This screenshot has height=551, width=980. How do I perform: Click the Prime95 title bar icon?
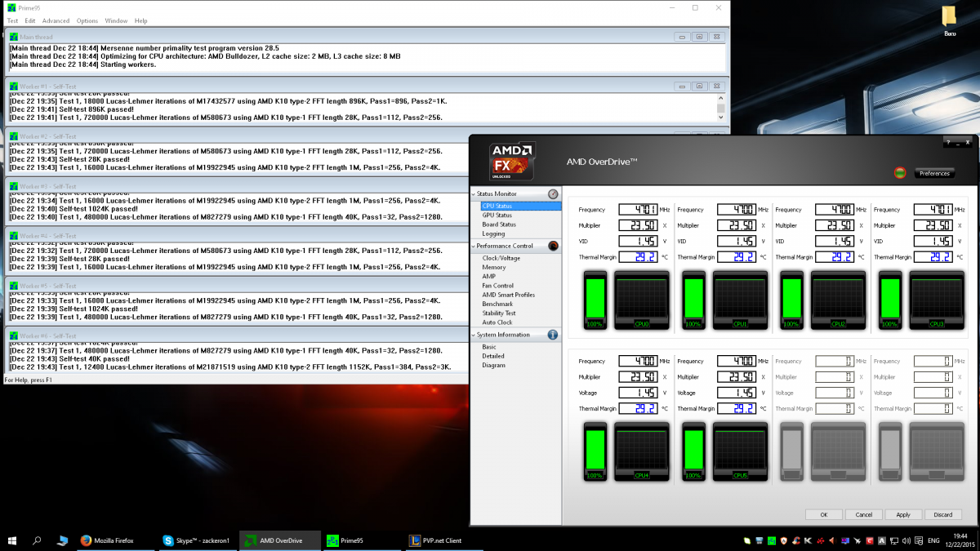click(x=11, y=7)
